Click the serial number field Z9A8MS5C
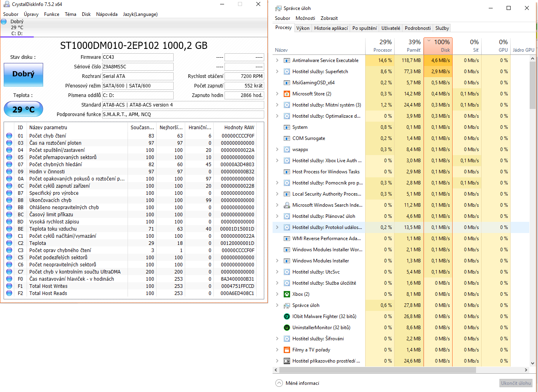The height and width of the screenshot is (392, 538). tap(137, 67)
